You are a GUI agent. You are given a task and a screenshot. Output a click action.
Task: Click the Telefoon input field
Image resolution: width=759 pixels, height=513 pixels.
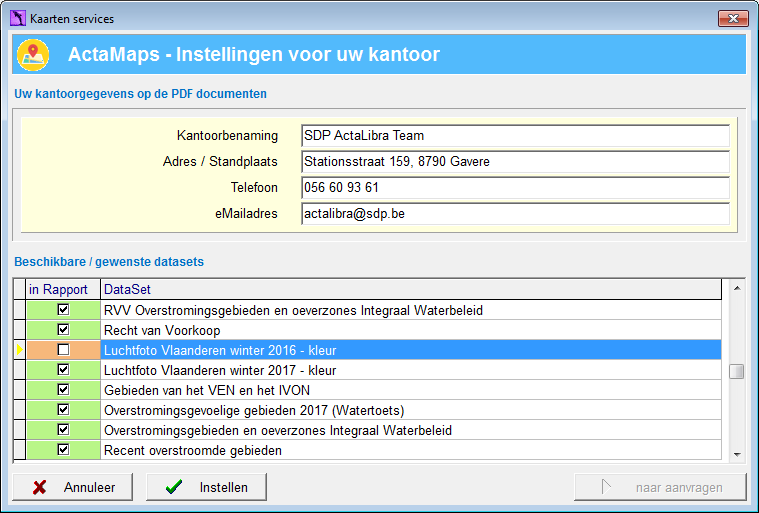click(516, 188)
